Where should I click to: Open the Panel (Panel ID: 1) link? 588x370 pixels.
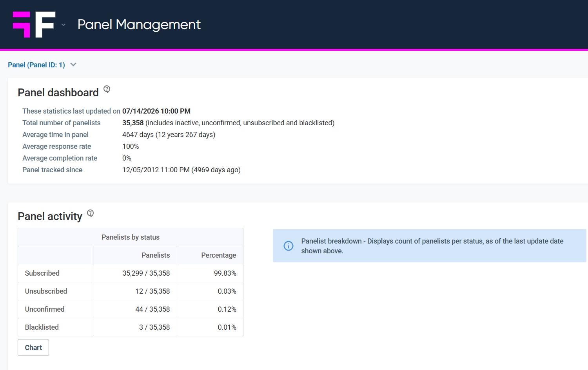36,65
